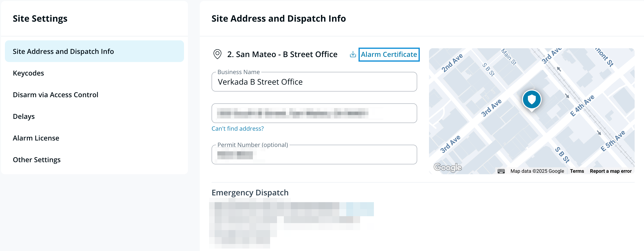Click the Permit Number optional field
This screenshot has height=251, width=644.
pyautogui.click(x=314, y=155)
